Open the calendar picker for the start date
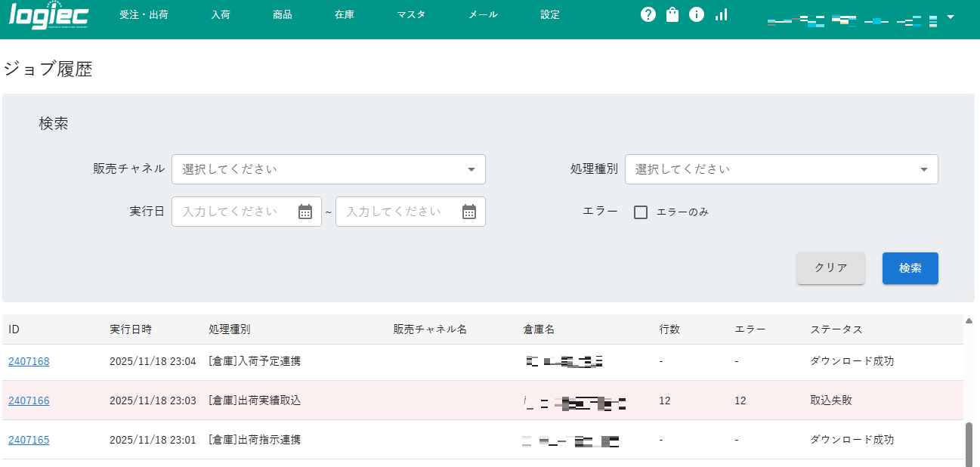980x467 pixels. click(x=305, y=212)
